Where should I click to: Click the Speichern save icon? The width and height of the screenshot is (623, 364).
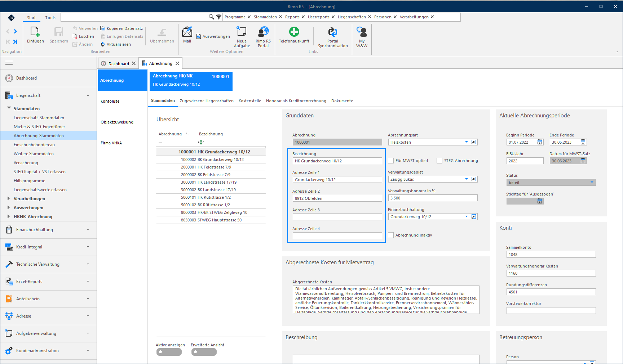(x=59, y=32)
